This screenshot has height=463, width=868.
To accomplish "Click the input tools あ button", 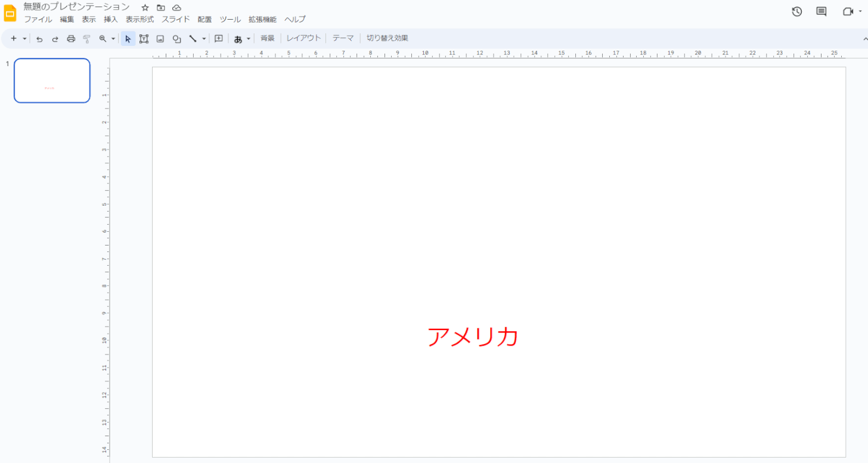I will click(x=238, y=39).
